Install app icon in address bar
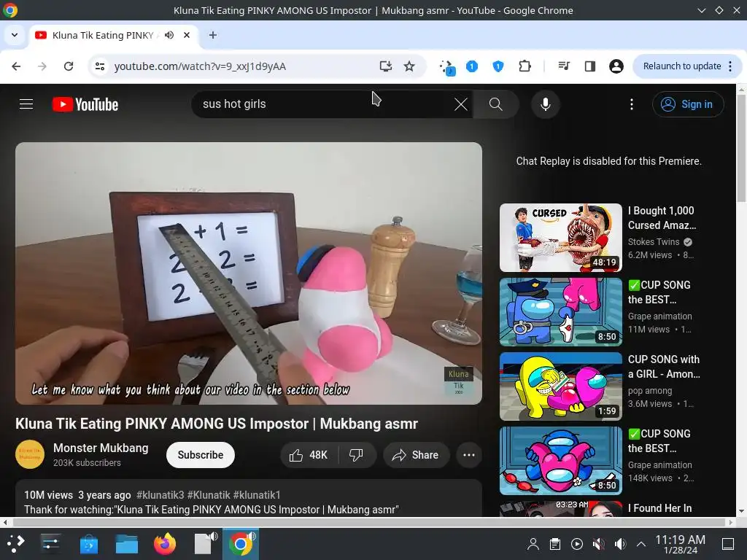The width and height of the screenshot is (747, 560). coord(386,66)
